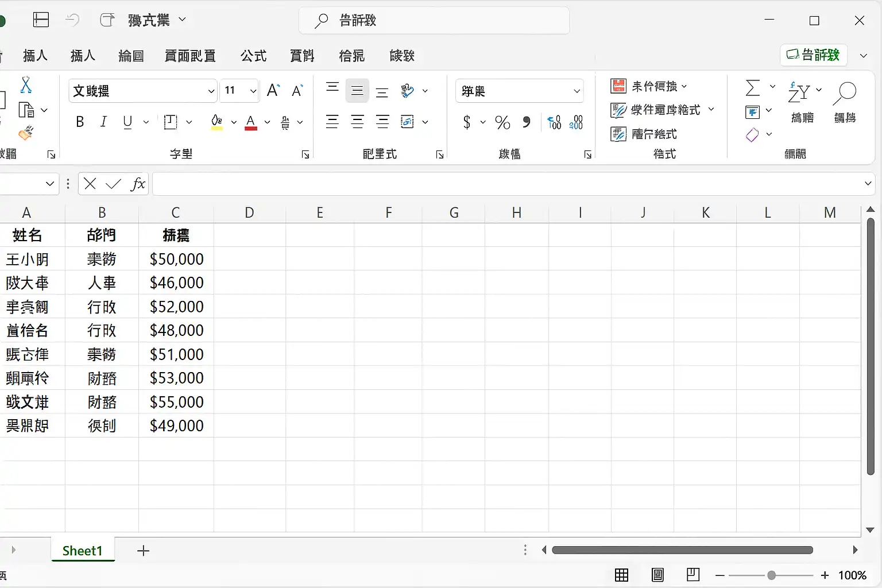Toggle bold formatting

click(x=80, y=122)
